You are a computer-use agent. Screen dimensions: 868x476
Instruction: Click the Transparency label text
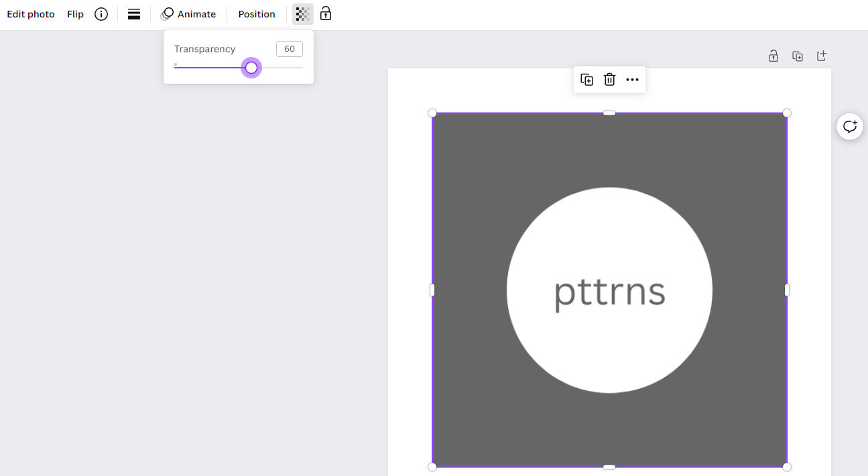point(205,49)
